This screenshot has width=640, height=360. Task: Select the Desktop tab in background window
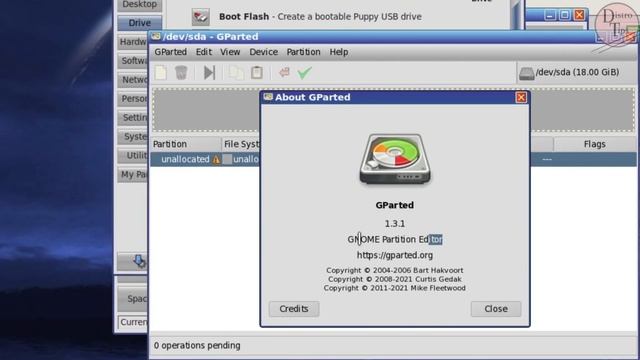coord(140,5)
